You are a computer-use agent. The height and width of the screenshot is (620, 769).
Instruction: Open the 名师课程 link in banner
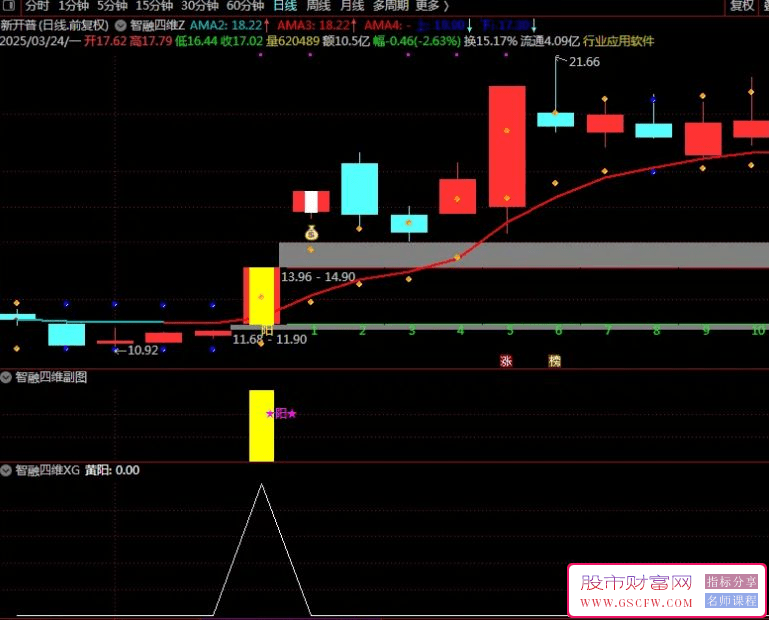[x=731, y=600]
